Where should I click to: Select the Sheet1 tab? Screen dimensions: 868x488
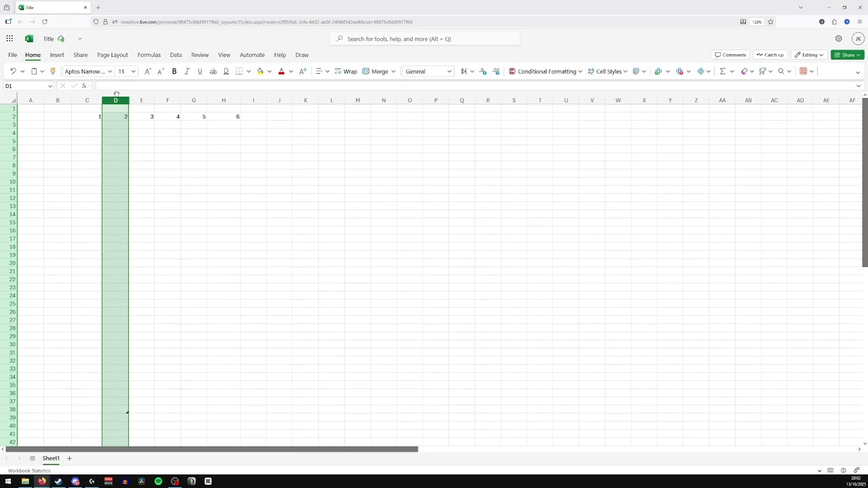pos(51,458)
